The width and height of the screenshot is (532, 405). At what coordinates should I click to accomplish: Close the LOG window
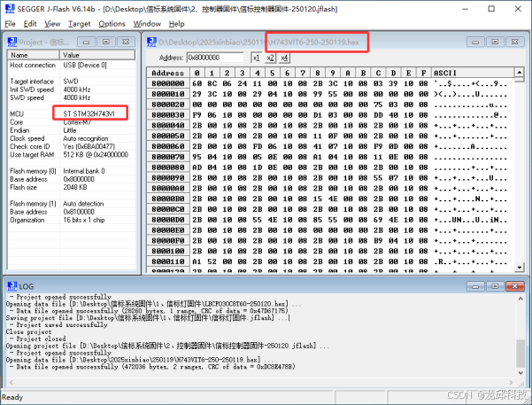pos(514,286)
